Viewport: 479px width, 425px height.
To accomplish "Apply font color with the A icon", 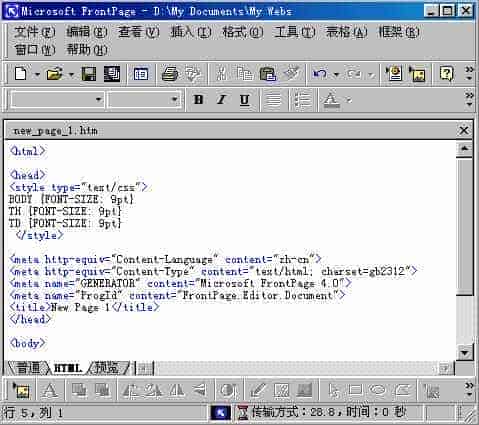I will [331, 100].
